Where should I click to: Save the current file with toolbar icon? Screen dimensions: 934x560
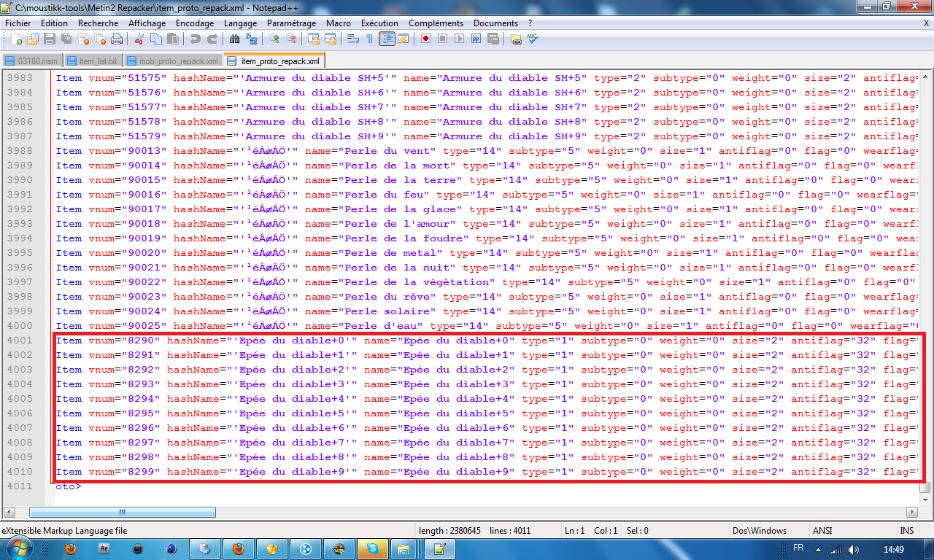click(x=49, y=39)
